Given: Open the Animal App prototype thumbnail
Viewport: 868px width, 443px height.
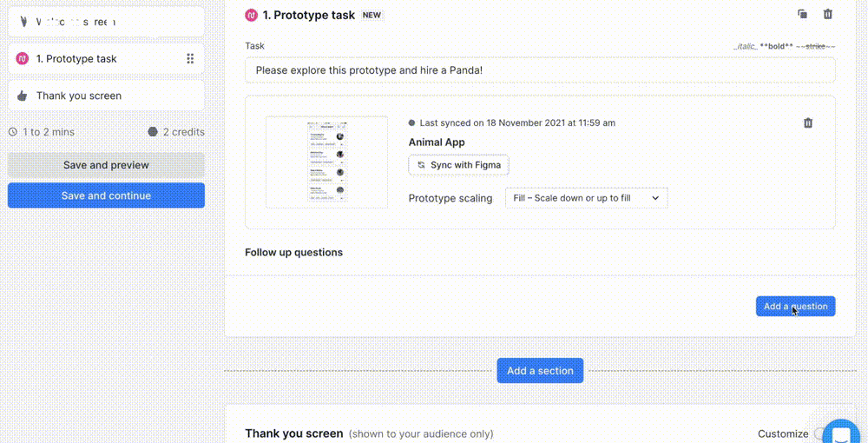Looking at the screenshot, I should click(x=326, y=162).
